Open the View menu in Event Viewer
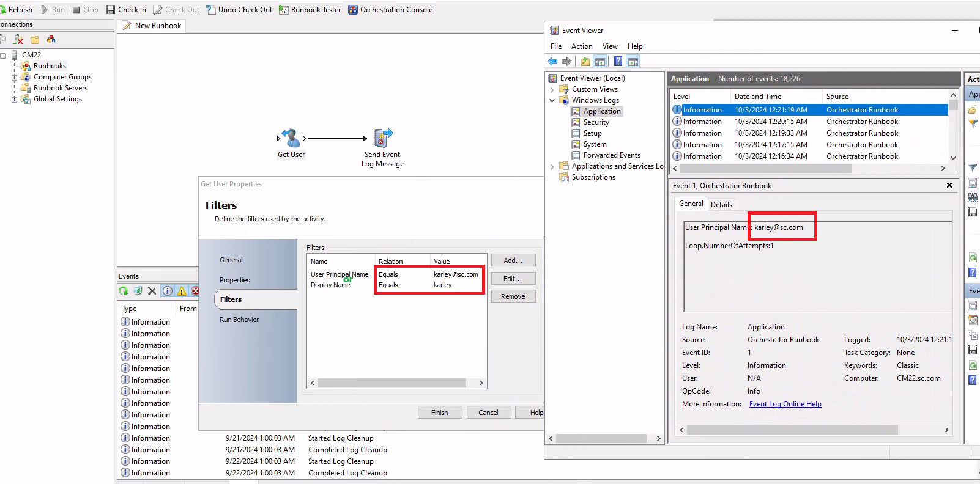The image size is (980, 484). 610,46
